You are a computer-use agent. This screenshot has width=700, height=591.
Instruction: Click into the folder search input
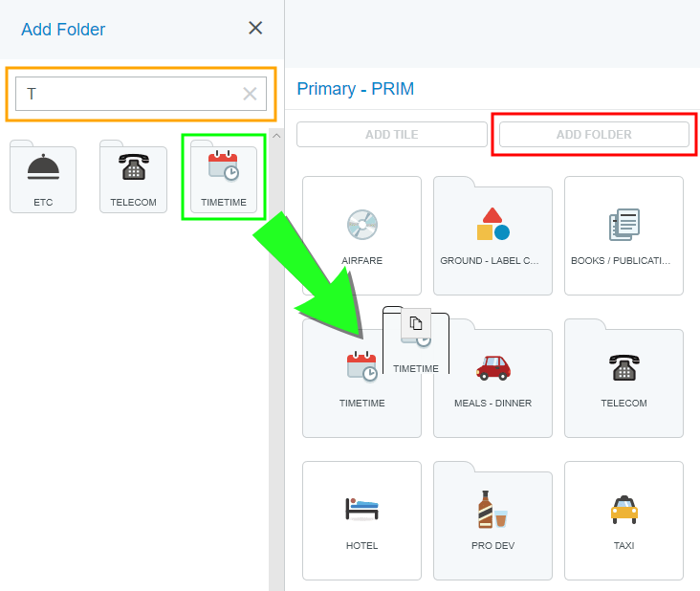pos(124,94)
